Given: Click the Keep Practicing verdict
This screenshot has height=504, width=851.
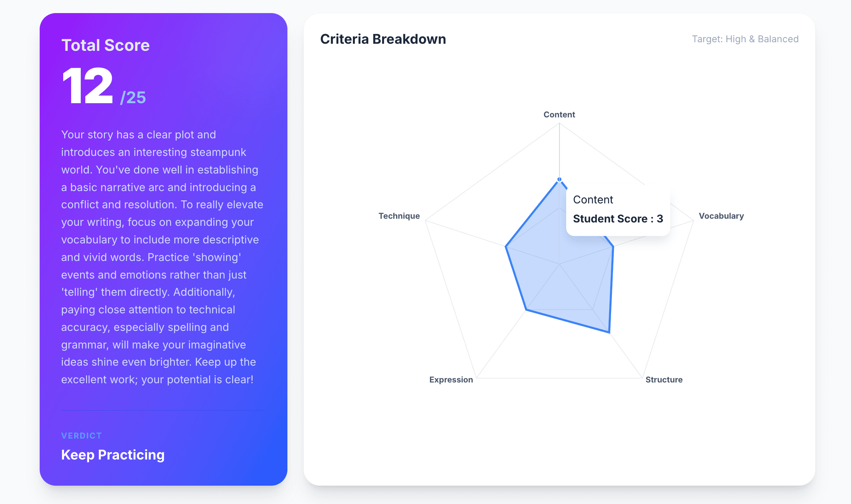Looking at the screenshot, I should point(113,455).
